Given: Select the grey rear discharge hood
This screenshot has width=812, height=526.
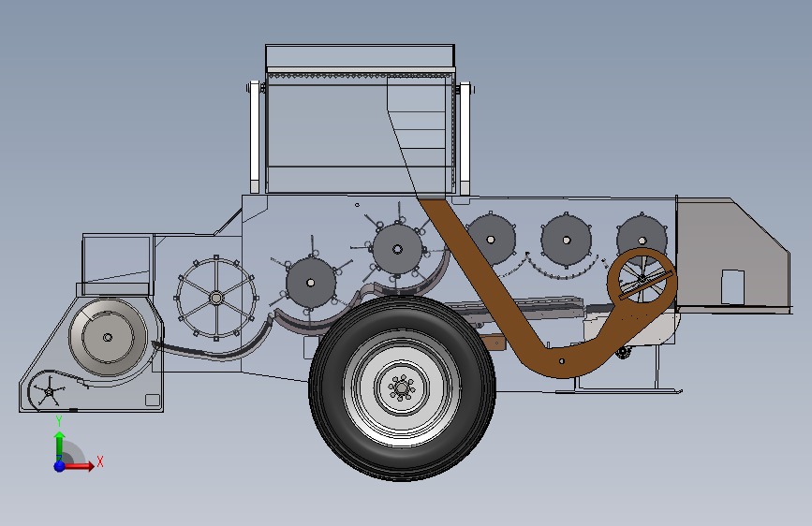Looking at the screenshot, I should click(x=733, y=255).
